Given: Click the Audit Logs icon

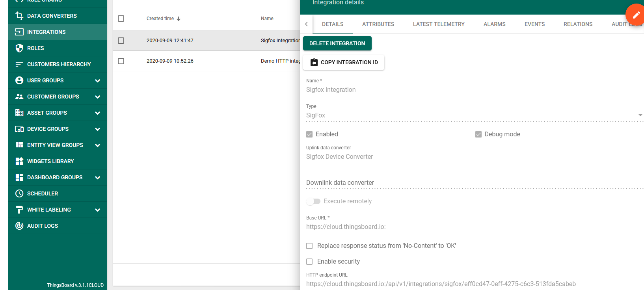Looking at the screenshot, I should click(x=19, y=226).
